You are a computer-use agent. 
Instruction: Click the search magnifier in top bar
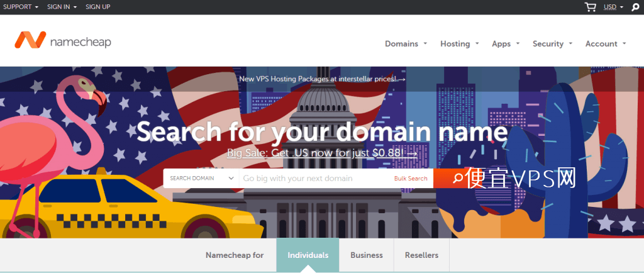click(635, 7)
